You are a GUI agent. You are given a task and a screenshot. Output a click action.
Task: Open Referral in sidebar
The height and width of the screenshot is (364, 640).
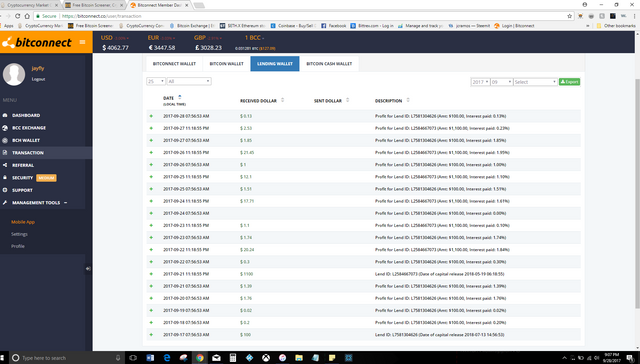coord(22,165)
